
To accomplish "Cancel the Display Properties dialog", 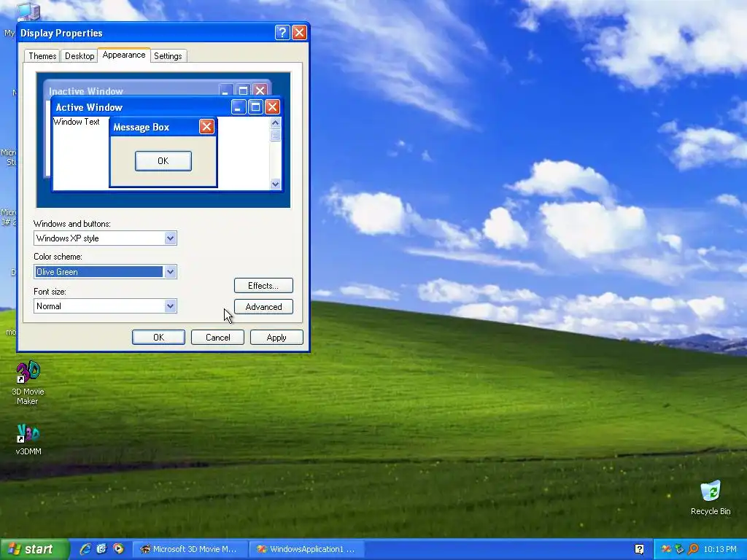I will pos(217,337).
